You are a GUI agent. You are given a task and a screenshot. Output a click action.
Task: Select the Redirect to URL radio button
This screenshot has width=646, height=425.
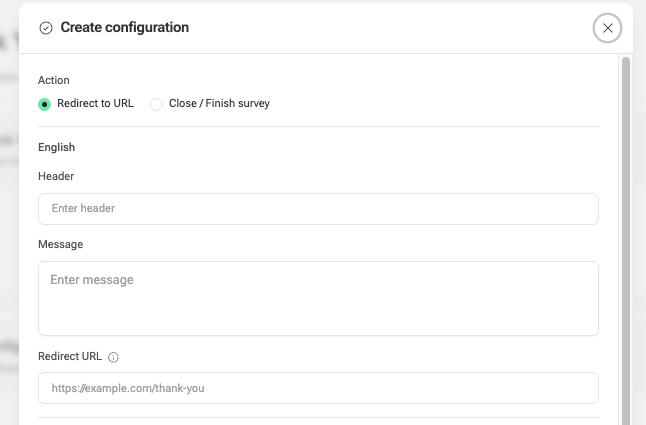pyautogui.click(x=44, y=104)
